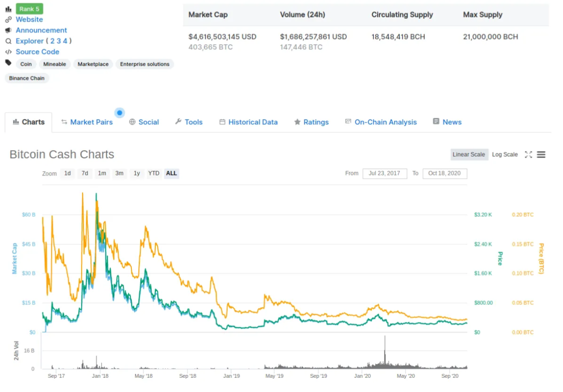Open the Historical Data tab

249,122
